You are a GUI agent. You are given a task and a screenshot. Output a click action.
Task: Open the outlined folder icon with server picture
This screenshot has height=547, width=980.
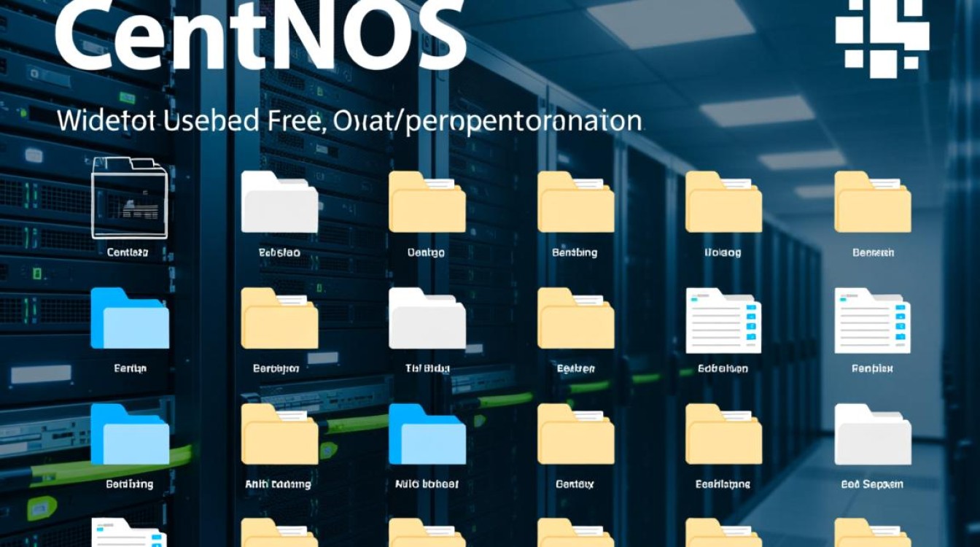[x=129, y=198]
